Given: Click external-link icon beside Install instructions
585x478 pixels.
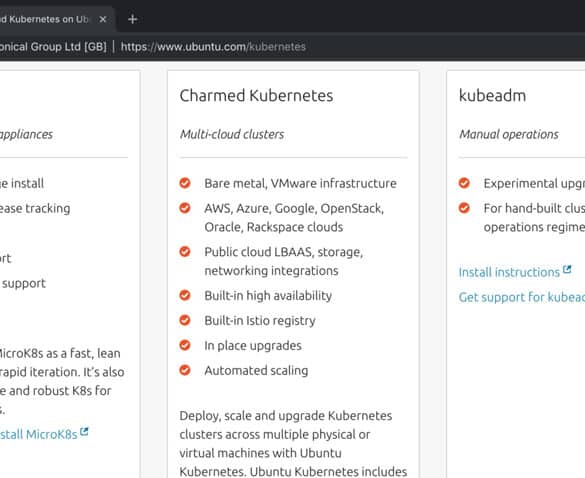Looking at the screenshot, I should [567, 269].
